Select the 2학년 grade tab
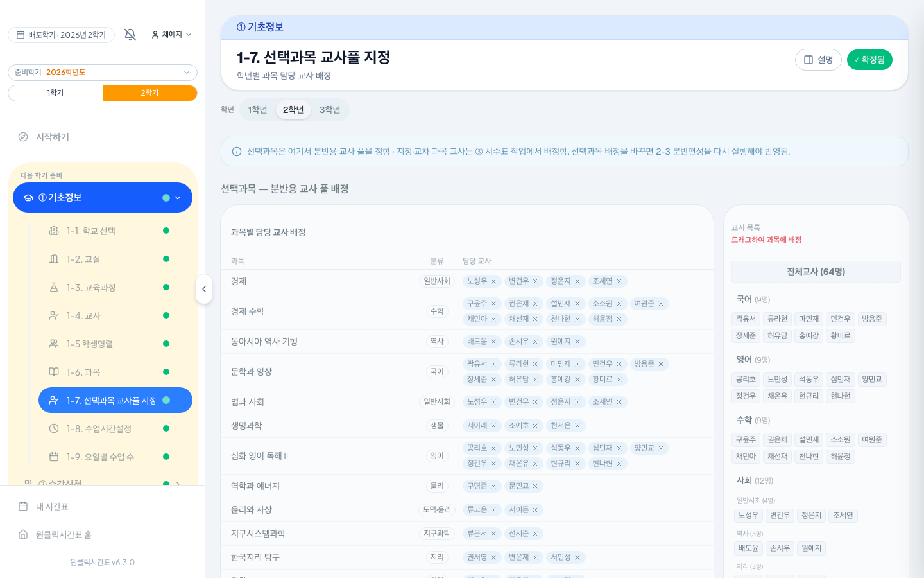The width and height of the screenshot is (924, 578). coord(293,110)
